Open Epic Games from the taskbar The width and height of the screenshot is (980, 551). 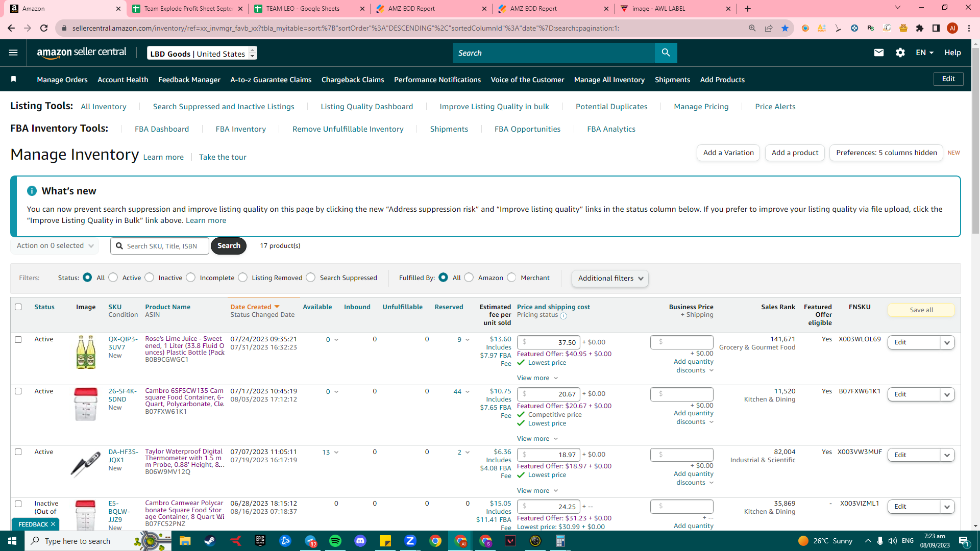tap(260, 541)
